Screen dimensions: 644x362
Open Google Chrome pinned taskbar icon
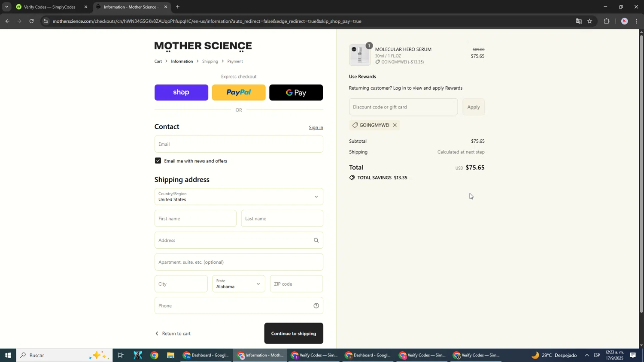[155, 355]
